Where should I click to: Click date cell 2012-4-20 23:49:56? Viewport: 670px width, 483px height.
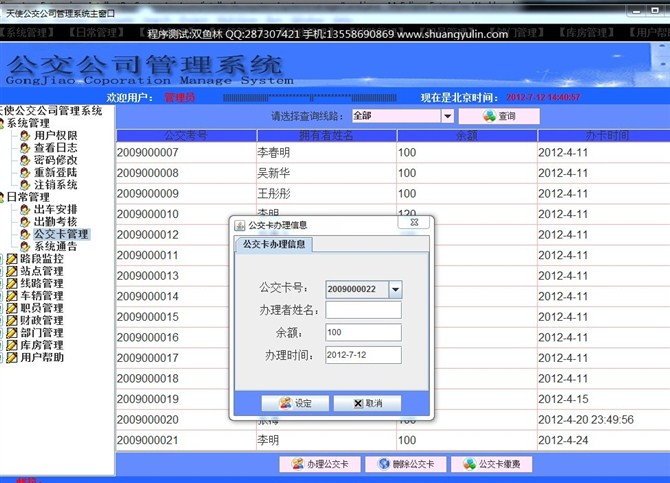tap(586, 420)
